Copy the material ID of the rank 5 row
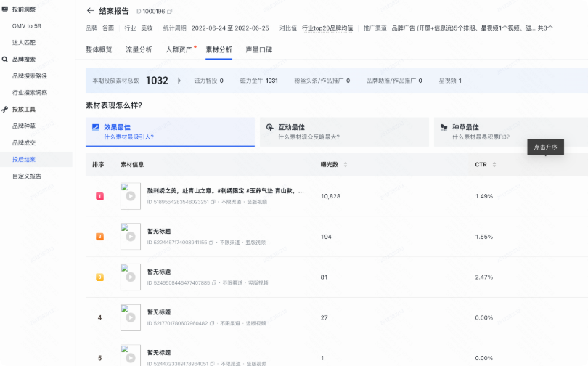The height and width of the screenshot is (366, 588). (x=212, y=364)
